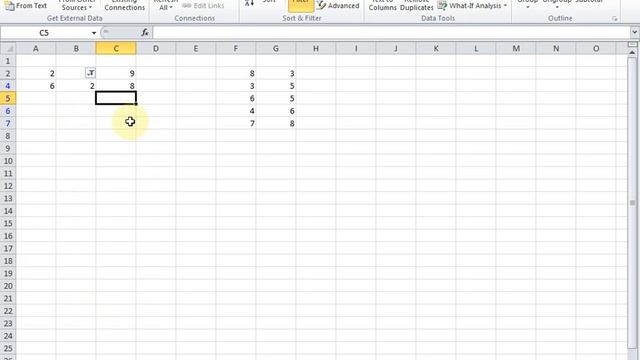Toggle the highlighted Filter button
Image resolution: width=640 pixels, height=360 pixels.
[301, 6]
